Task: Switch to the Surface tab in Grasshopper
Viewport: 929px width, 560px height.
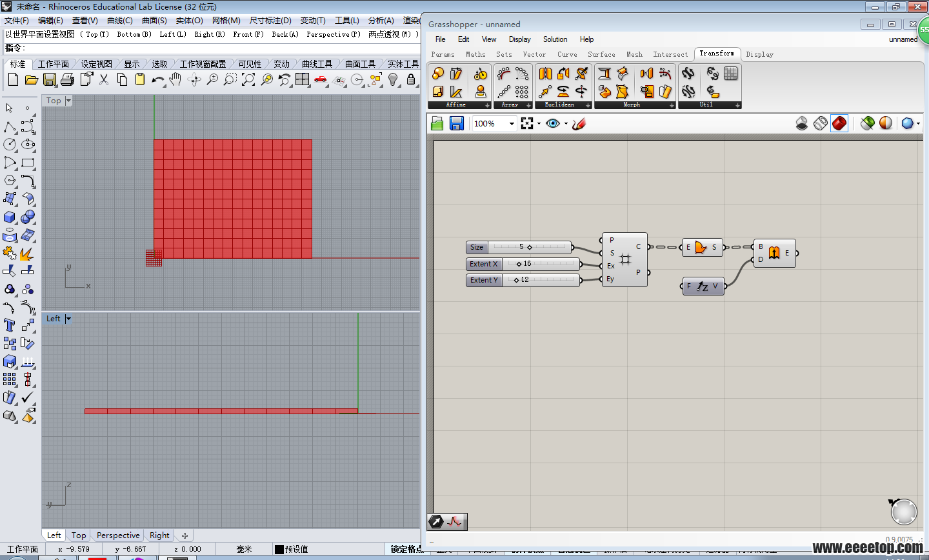Action: (601, 55)
